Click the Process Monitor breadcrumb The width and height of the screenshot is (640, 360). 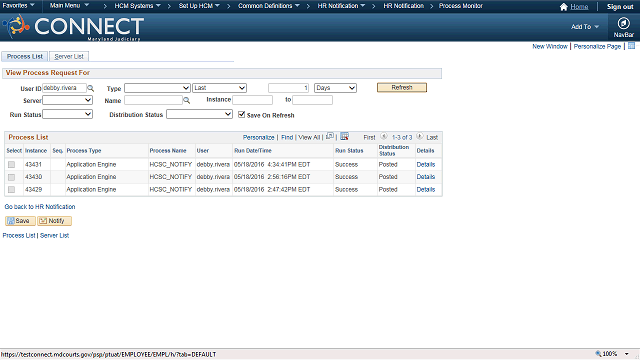461,6
